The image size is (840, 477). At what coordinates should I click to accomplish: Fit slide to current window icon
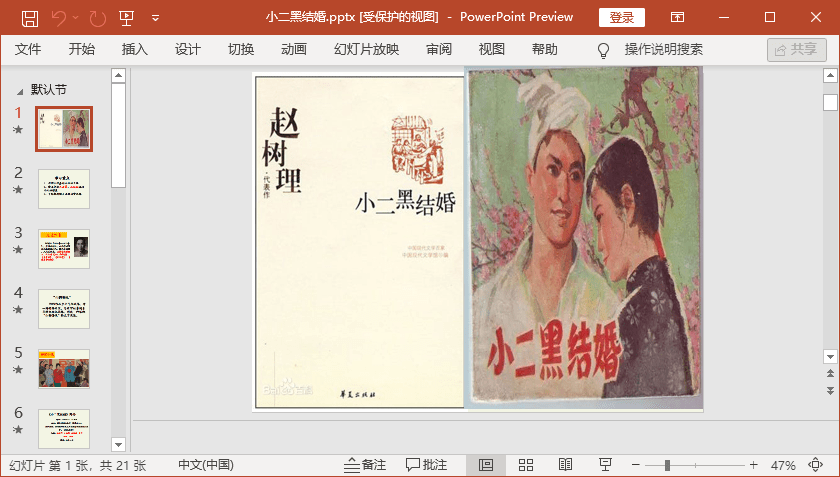coord(815,465)
